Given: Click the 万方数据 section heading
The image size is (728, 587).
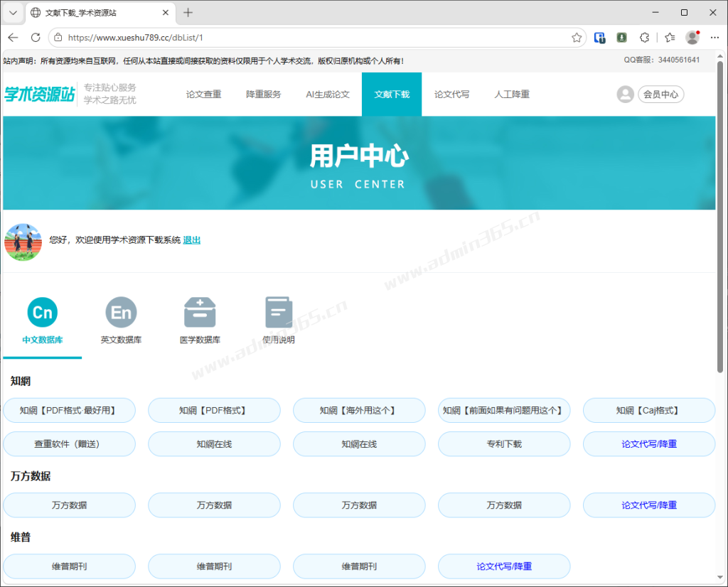Looking at the screenshot, I should point(30,476).
